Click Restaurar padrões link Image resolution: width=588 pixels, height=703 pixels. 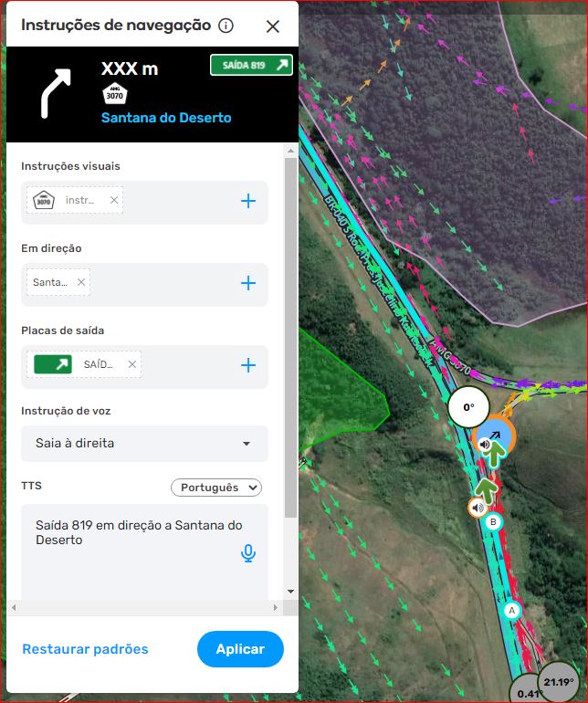[85, 649]
